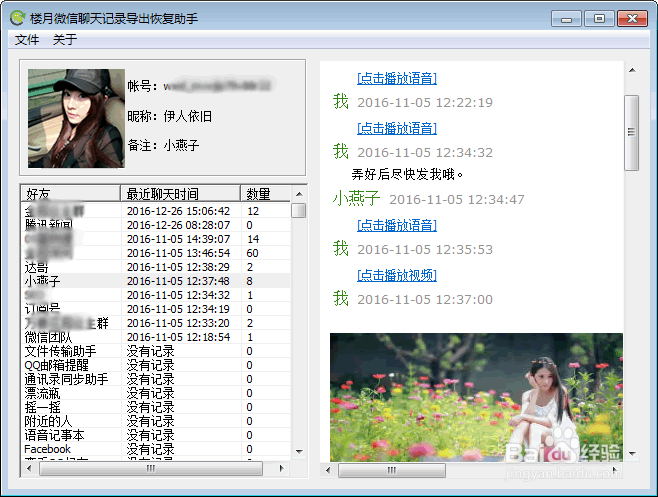Screen dimensions: 658x497
Task: Click friend list horizontal scrollbar thumb
Action: pos(151,468)
